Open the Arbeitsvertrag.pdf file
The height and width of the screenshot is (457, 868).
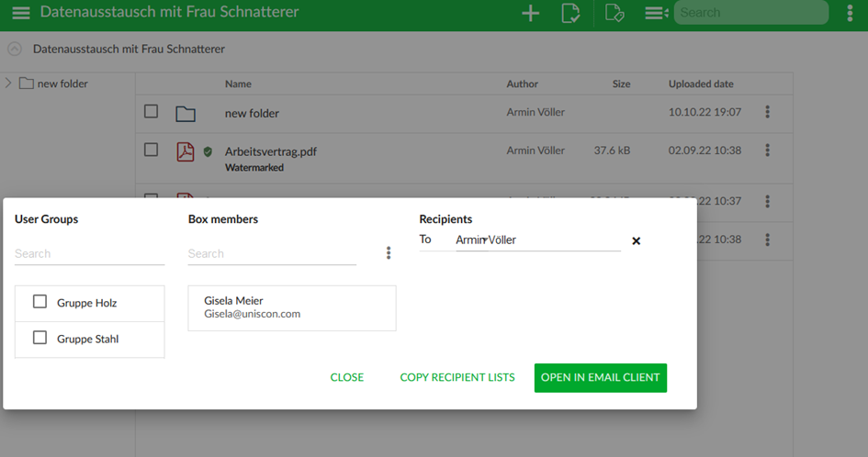click(x=271, y=151)
